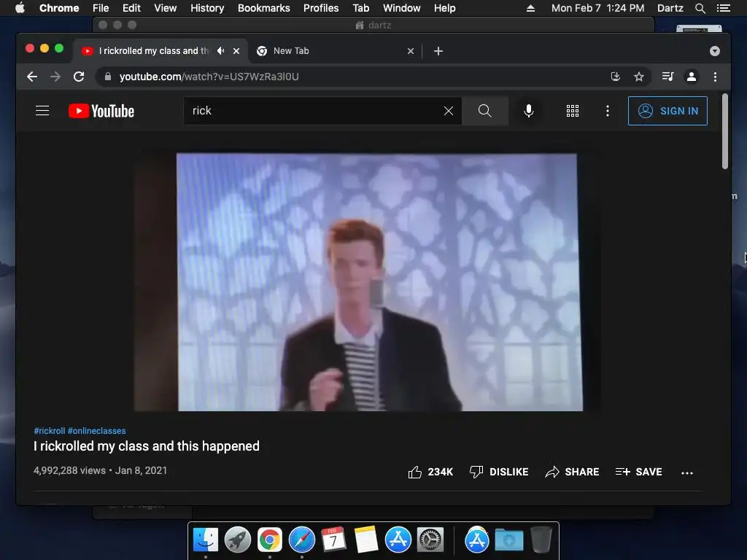
Task: Click the install app icon in address bar
Action: [616, 77]
